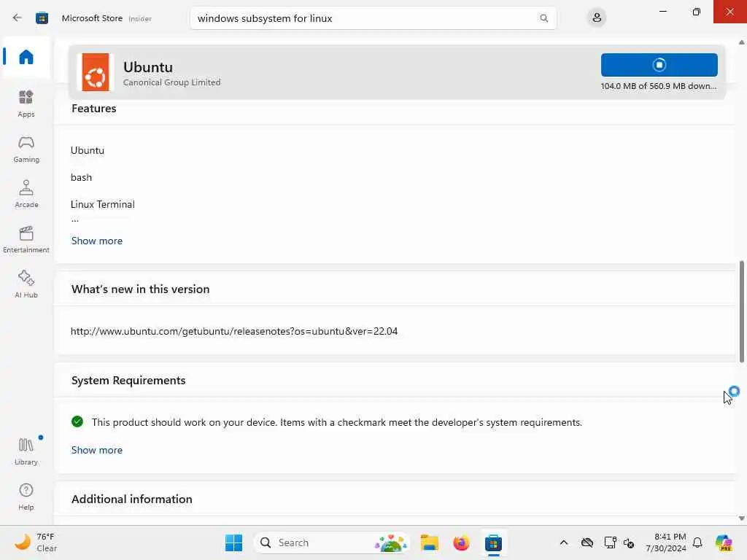Click the OneDrive cloud tray icon
747x560 pixels.
tap(587, 542)
